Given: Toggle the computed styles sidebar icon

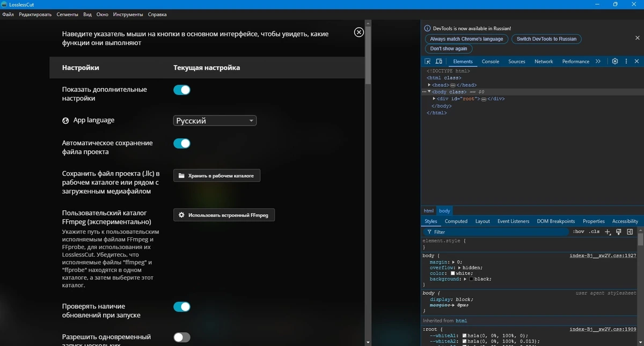Looking at the screenshot, I should (x=630, y=232).
